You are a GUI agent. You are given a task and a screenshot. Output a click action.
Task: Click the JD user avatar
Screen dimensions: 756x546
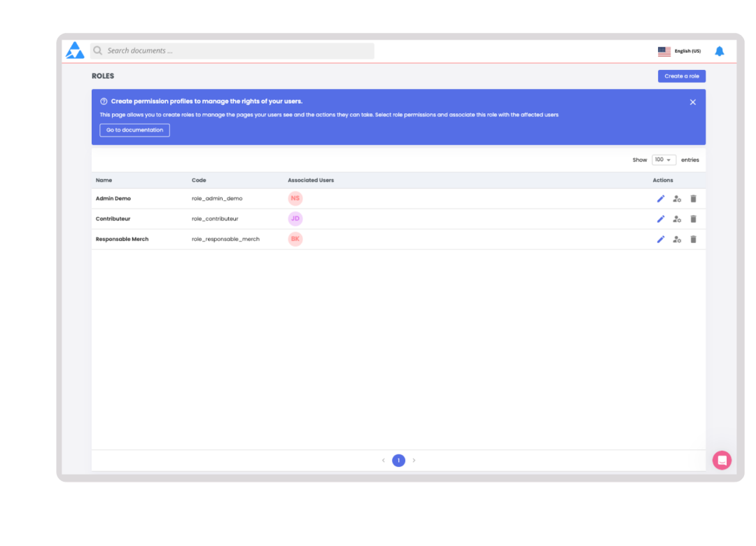point(295,218)
